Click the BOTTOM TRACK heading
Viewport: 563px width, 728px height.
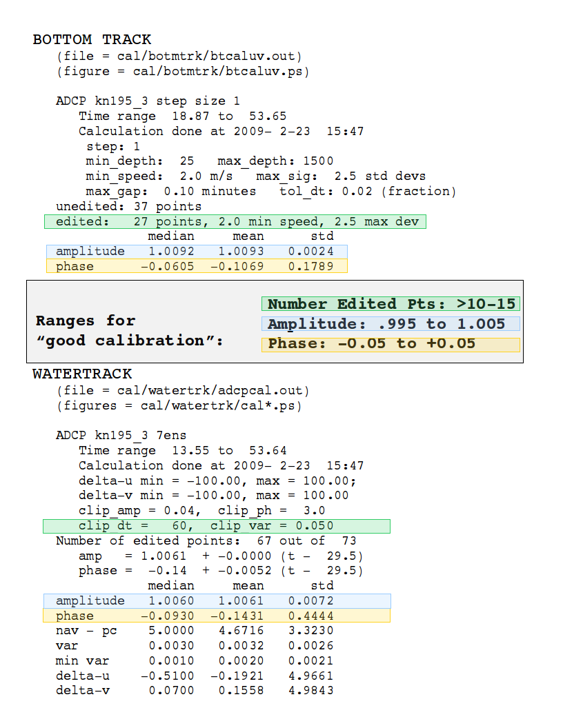[92, 39]
